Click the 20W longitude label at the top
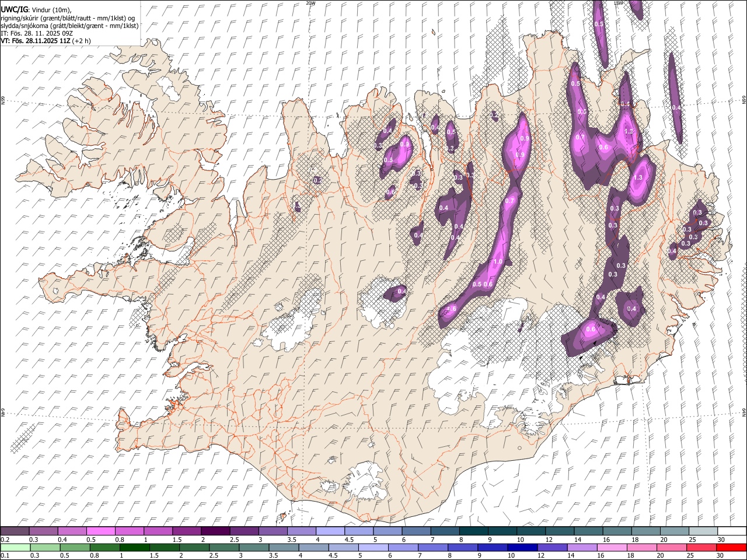The height and width of the screenshot is (560, 747). [310, 3]
